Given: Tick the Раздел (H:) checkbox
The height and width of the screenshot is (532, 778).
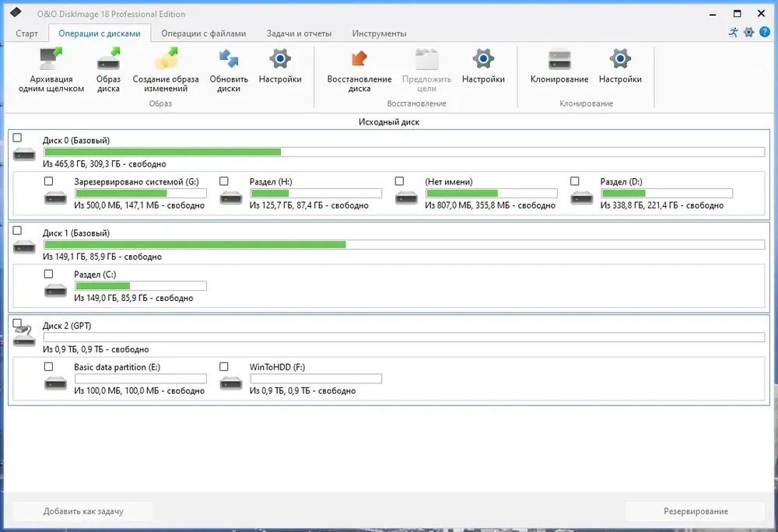Looking at the screenshot, I should 224,181.
